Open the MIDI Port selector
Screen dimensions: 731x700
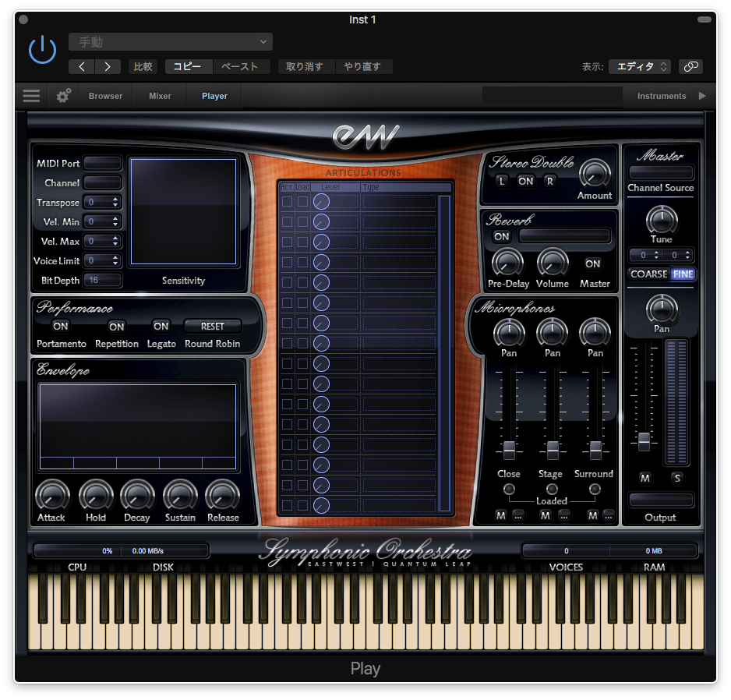tap(103, 163)
